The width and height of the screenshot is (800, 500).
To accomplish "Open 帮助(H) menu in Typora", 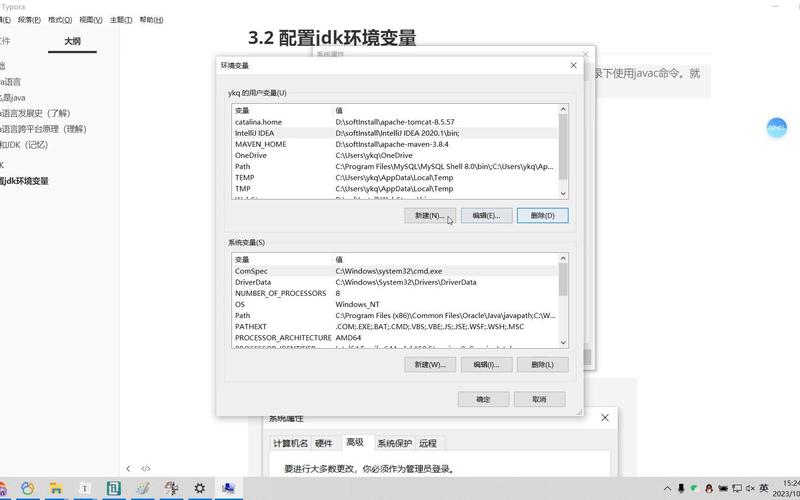I will click(152, 20).
